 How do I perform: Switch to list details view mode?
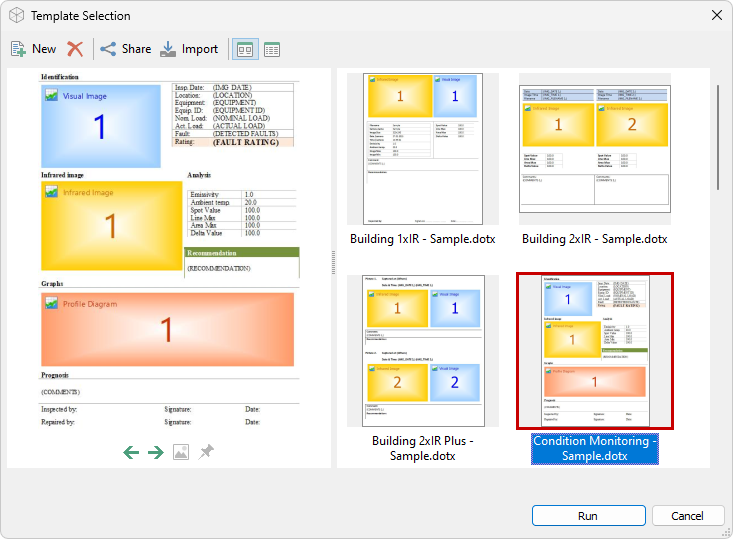pos(272,50)
